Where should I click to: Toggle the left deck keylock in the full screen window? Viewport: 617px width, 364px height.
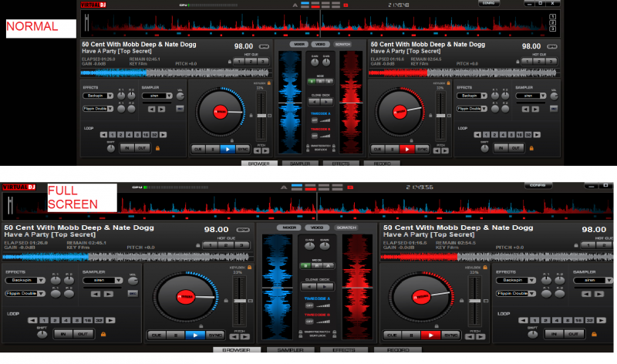point(249,267)
